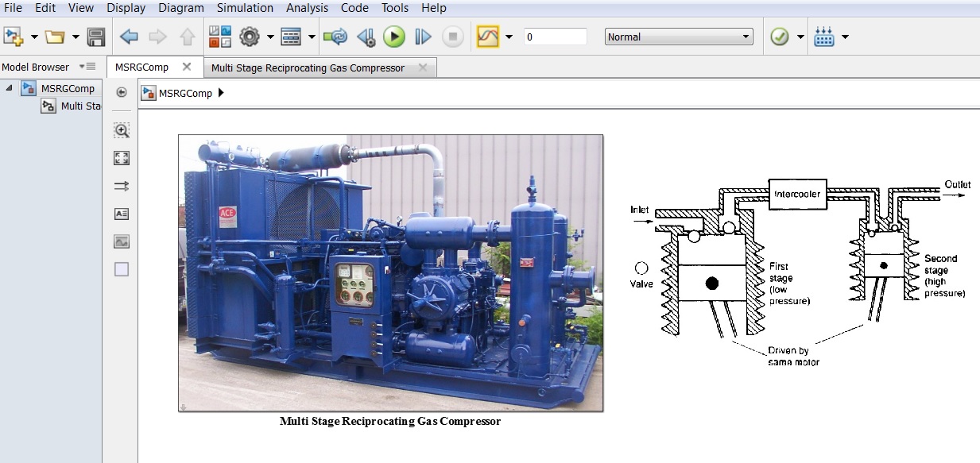980x463 pixels.
Task: Click the Image annotation palette icon
Action: pyautogui.click(x=122, y=241)
